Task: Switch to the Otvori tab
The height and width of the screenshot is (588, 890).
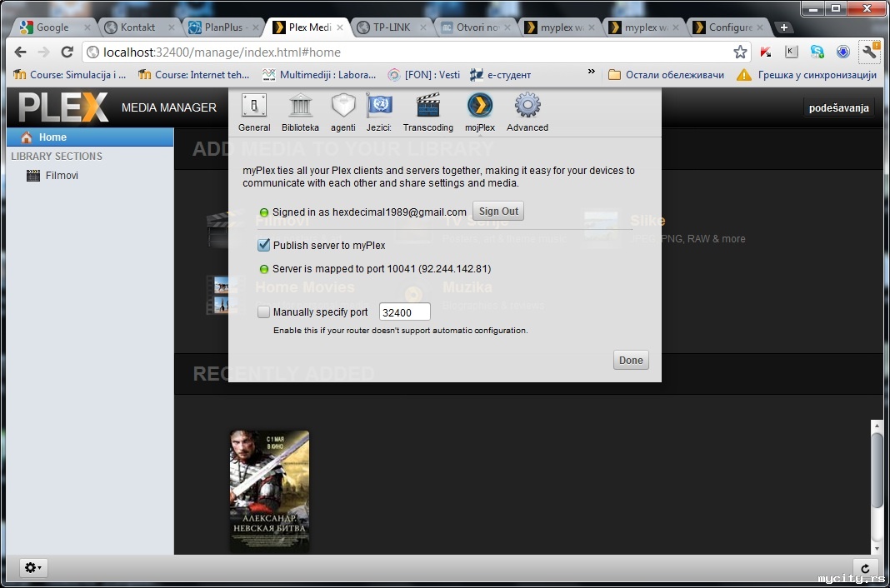Action: coord(476,27)
